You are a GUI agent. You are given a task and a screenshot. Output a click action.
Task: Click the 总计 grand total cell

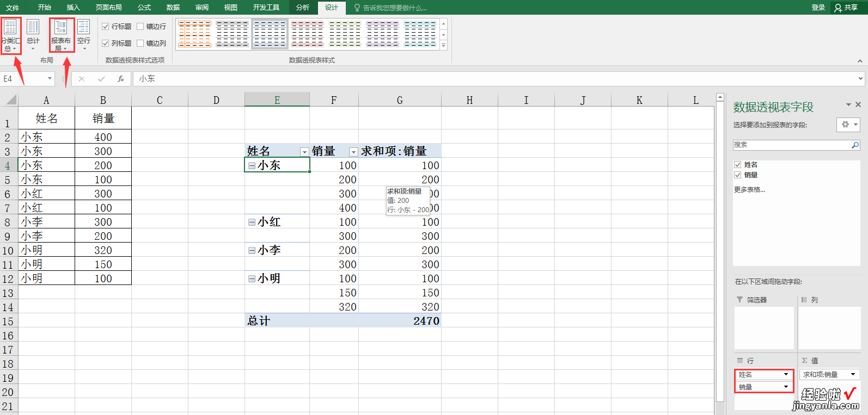click(277, 321)
